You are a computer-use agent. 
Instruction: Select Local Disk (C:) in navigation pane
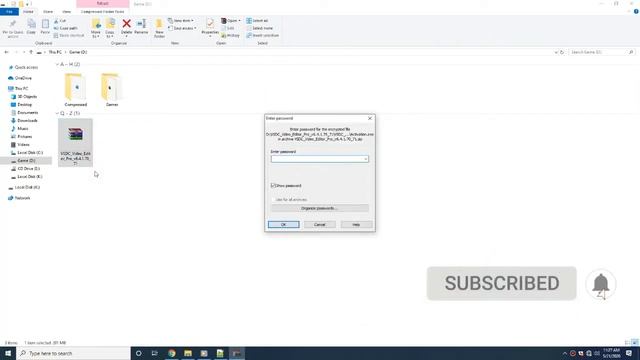[29, 153]
